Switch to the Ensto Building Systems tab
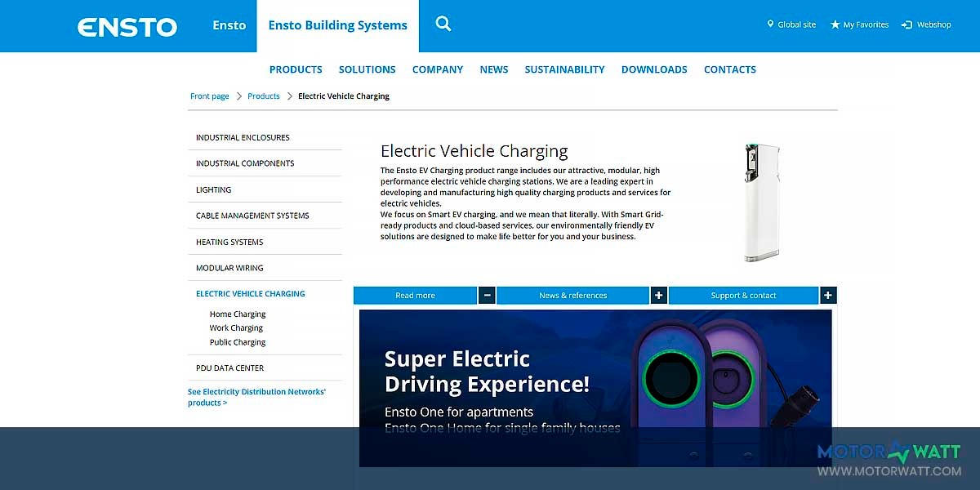Screen dimensions: 980x490 click(337, 24)
